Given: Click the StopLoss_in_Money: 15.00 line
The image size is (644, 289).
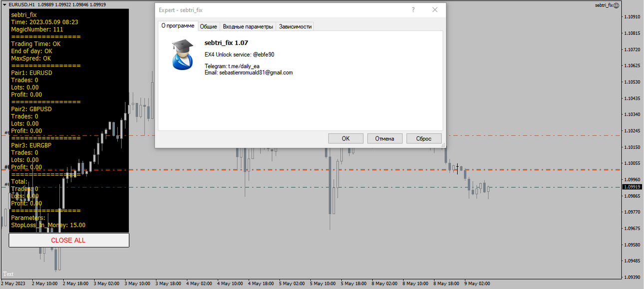Looking at the screenshot, I should 48,225.
